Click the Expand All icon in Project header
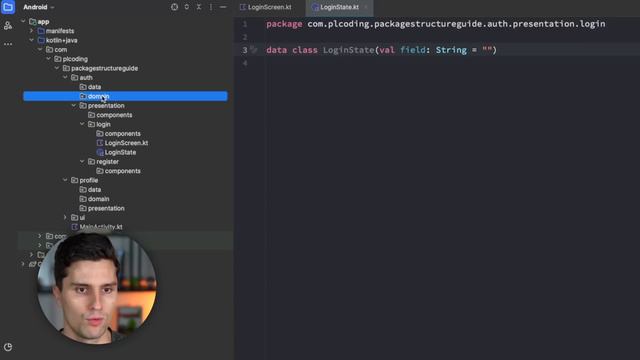 coord(187,7)
